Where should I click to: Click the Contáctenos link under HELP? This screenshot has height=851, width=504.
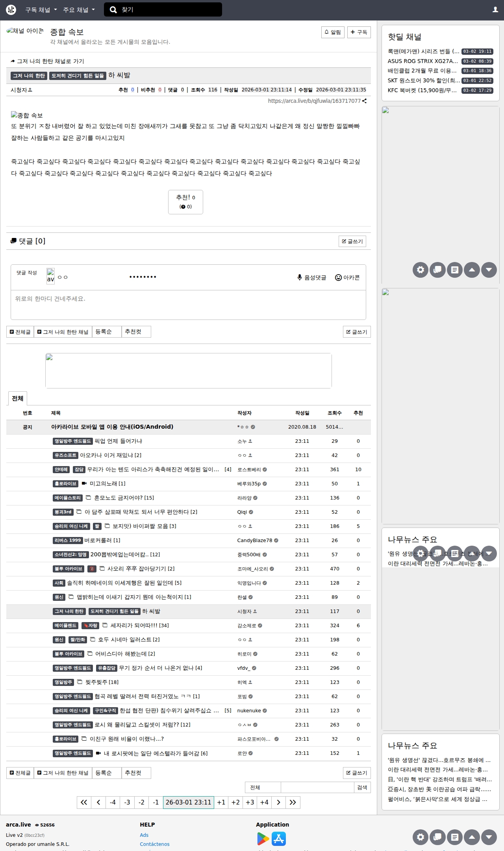point(155,844)
